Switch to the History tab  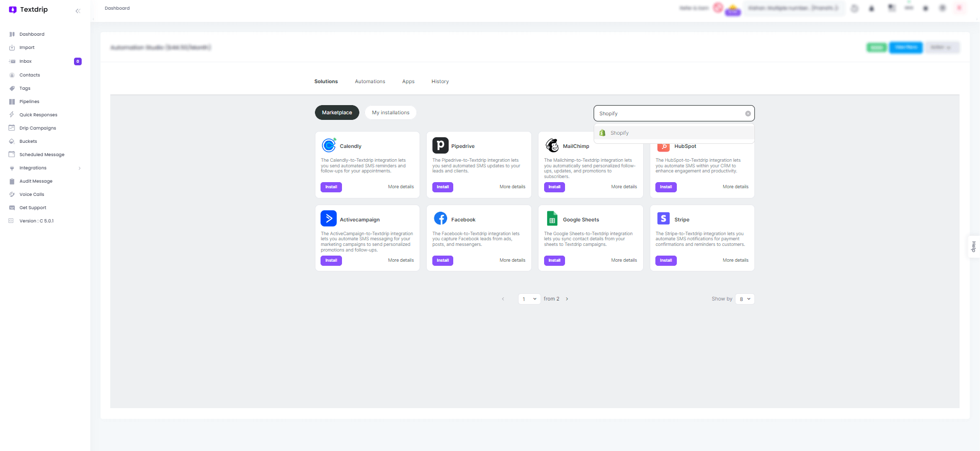pyautogui.click(x=440, y=82)
